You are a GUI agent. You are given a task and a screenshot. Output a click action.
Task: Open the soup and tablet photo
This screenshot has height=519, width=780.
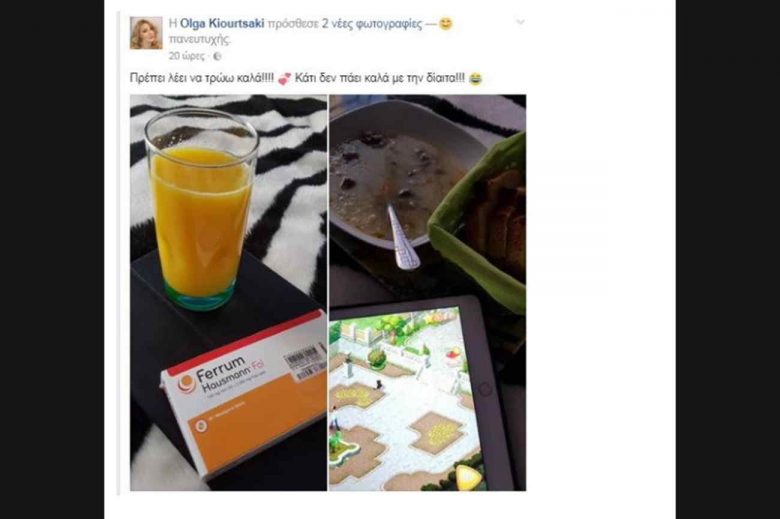pos(427,293)
